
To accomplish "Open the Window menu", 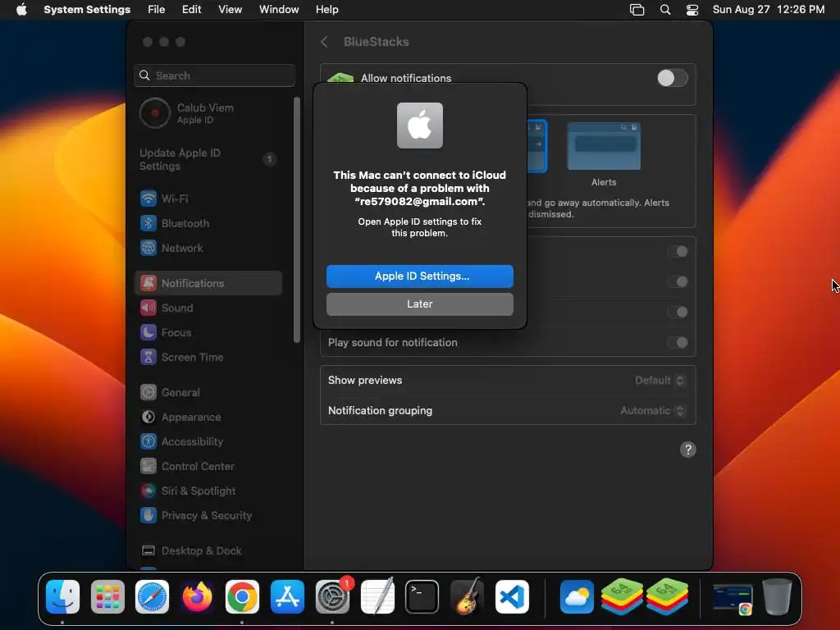I will pyautogui.click(x=279, y=10).
